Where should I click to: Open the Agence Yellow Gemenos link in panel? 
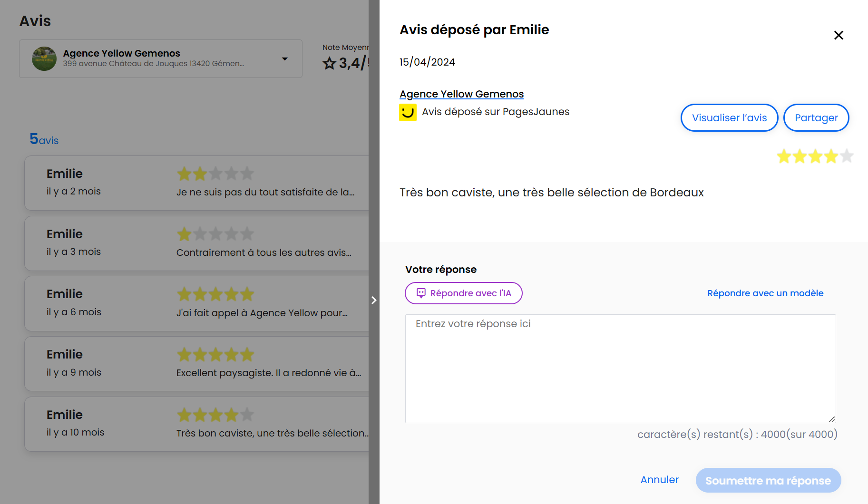point(461,94)
